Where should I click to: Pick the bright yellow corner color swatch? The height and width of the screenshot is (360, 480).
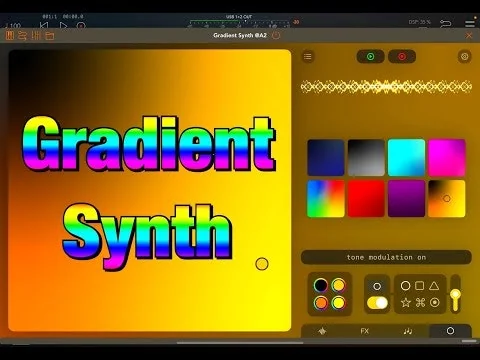point(339,303)
